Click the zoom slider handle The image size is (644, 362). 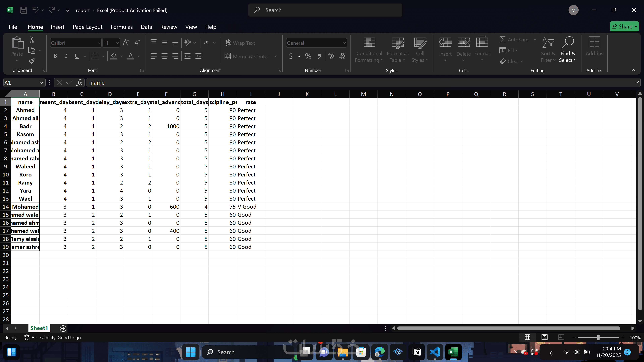(x=598, y=338)
